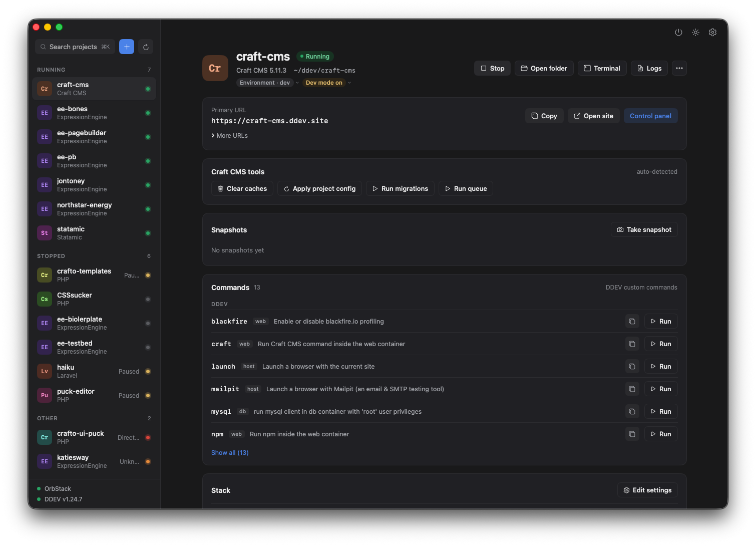Copy the craft command
Viewport: 756px width, 546px height.
[x=632, y=344]
